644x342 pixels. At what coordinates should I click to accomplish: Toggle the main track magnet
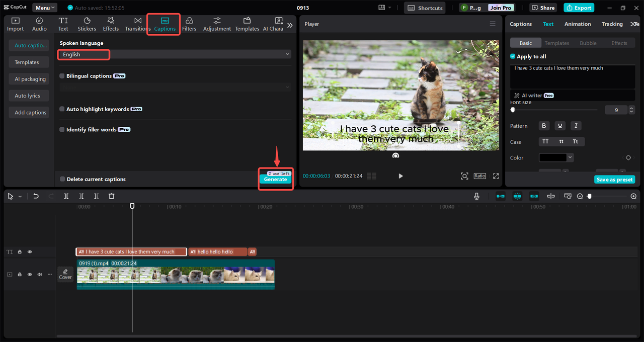pos(501,196)
